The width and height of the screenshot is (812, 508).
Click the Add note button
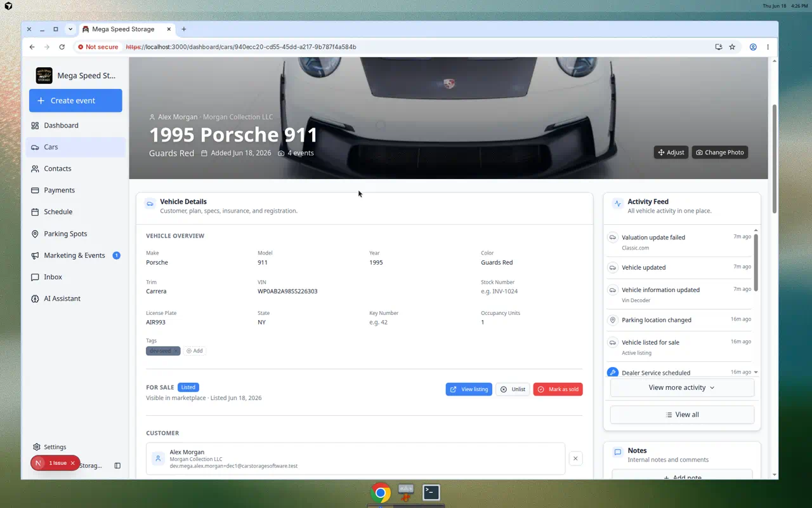click(682, 477)
